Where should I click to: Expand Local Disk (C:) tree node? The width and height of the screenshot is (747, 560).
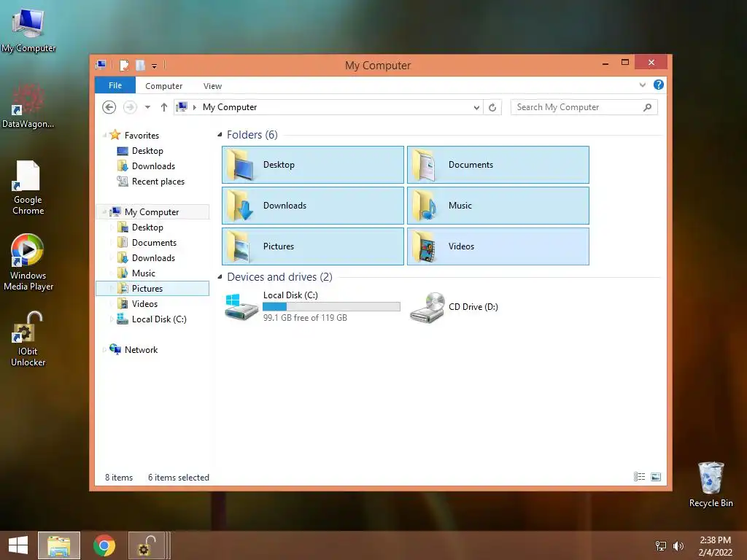tap(112, 319)
